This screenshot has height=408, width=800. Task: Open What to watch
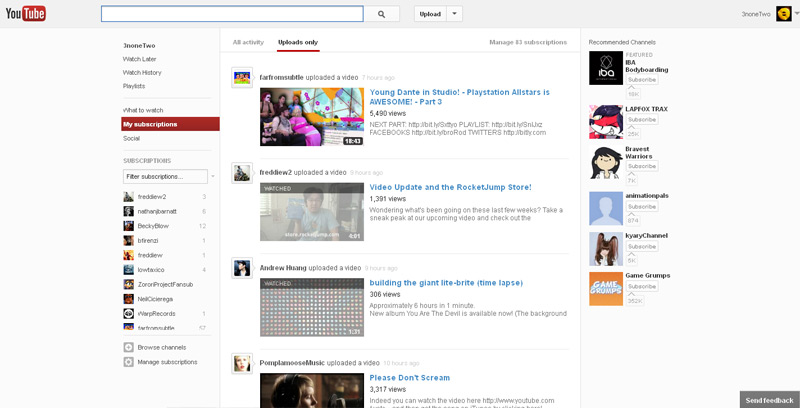click(143, 110)
